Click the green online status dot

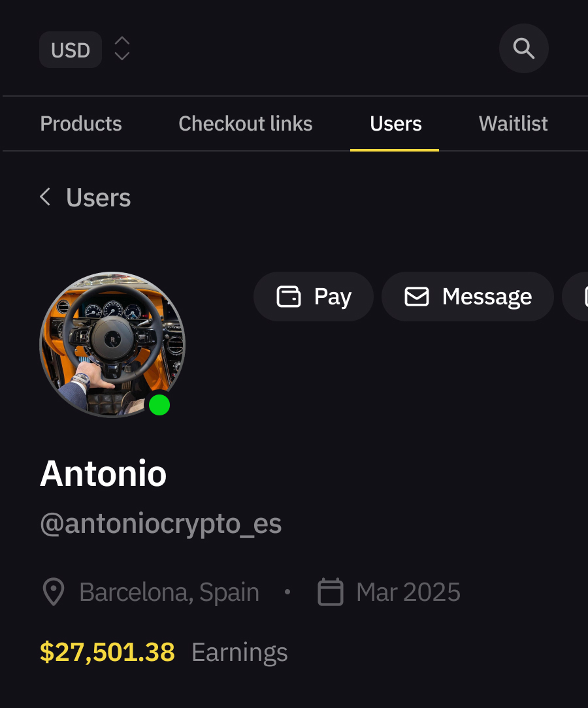[159, 405]
